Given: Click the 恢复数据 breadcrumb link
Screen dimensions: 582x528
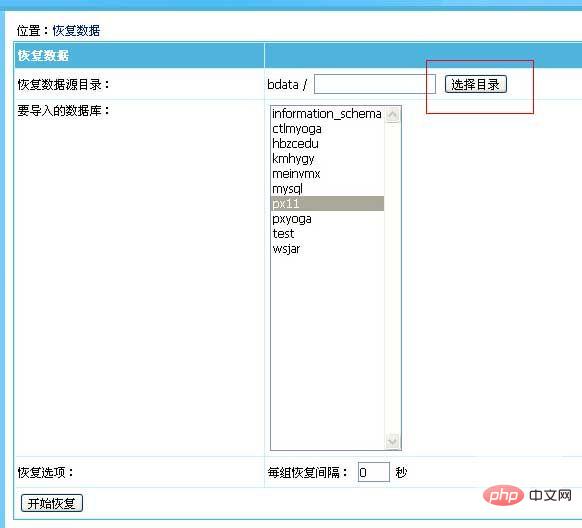Looking at the screenshot, I should pos(76,30).
